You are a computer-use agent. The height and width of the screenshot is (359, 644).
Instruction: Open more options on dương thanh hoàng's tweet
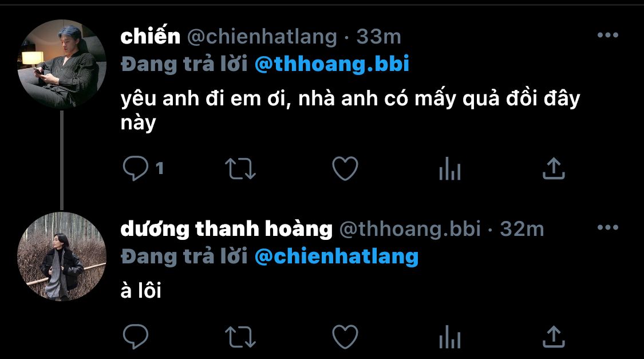(x=608, y=227)
